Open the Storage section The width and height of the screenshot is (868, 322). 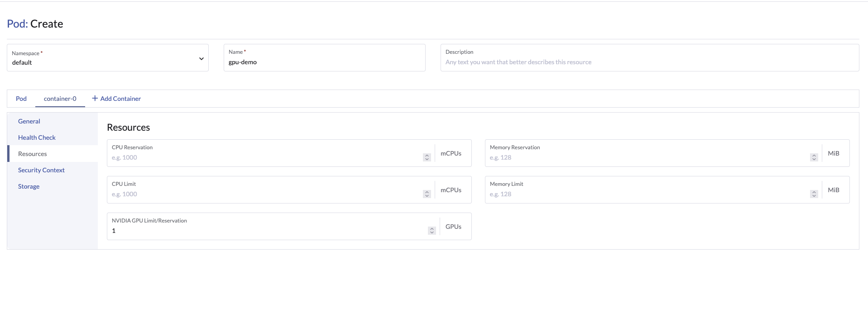[29, 186]
